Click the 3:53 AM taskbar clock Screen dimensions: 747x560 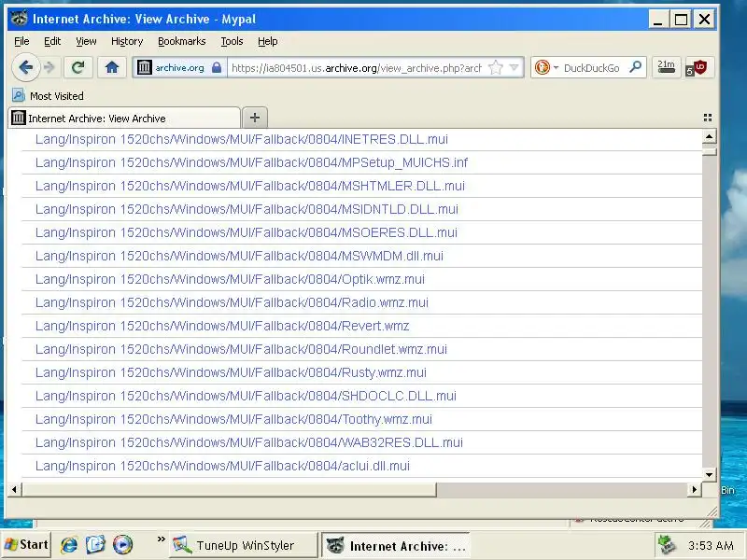(711, 545)
